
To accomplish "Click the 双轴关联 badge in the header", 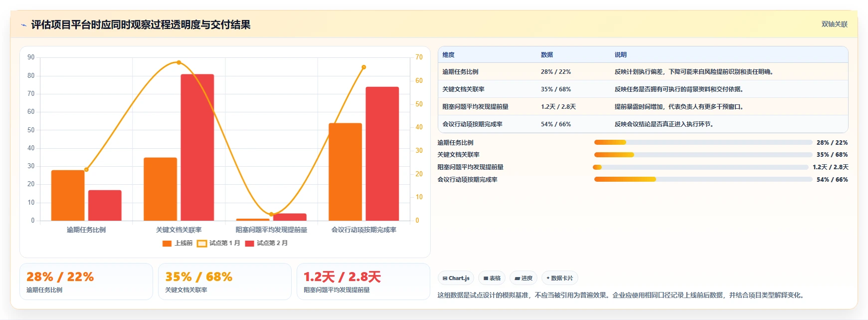I will click(x=834, y=24).
